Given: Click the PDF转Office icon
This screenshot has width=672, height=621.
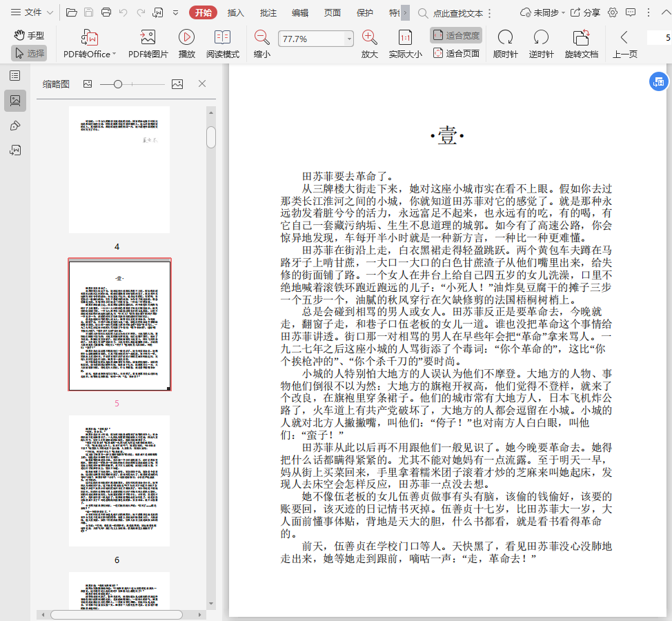Looking at the screenshot, I should coord(90,38).
